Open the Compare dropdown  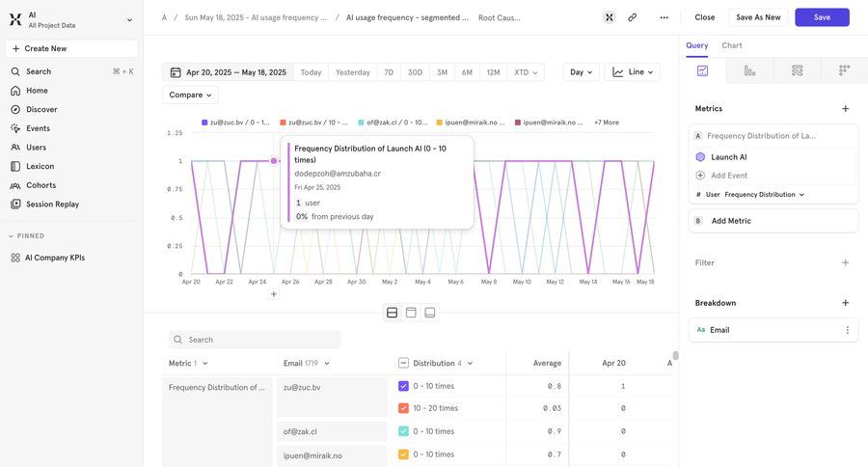tap(190, 96)
